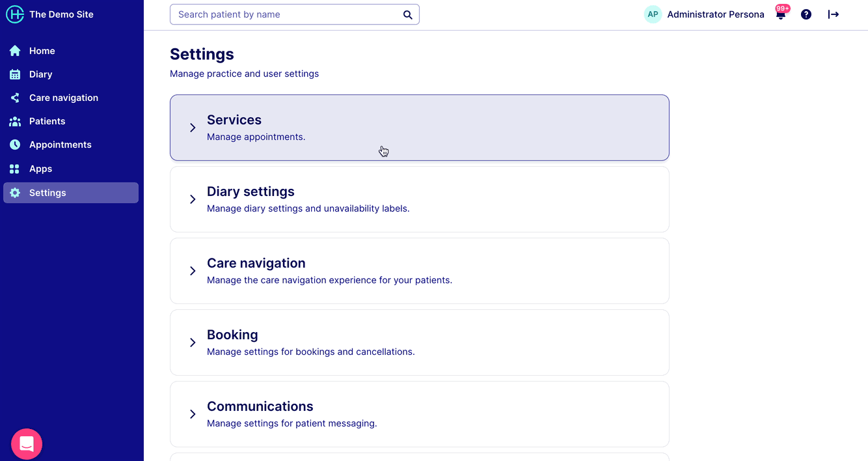Open Patients in the sidebar menu
The width and height of the screenshot is (868, 461).
tap(47, 121)
